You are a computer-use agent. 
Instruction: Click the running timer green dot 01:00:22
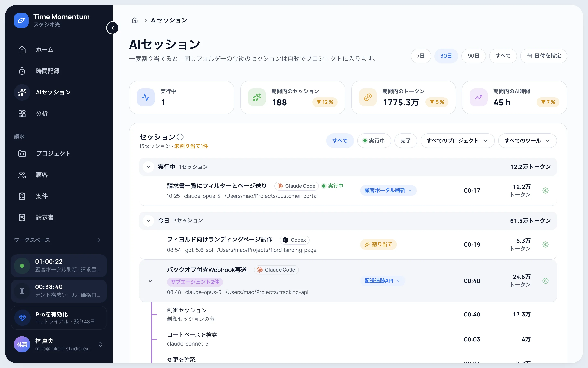[x=22, y=266]
